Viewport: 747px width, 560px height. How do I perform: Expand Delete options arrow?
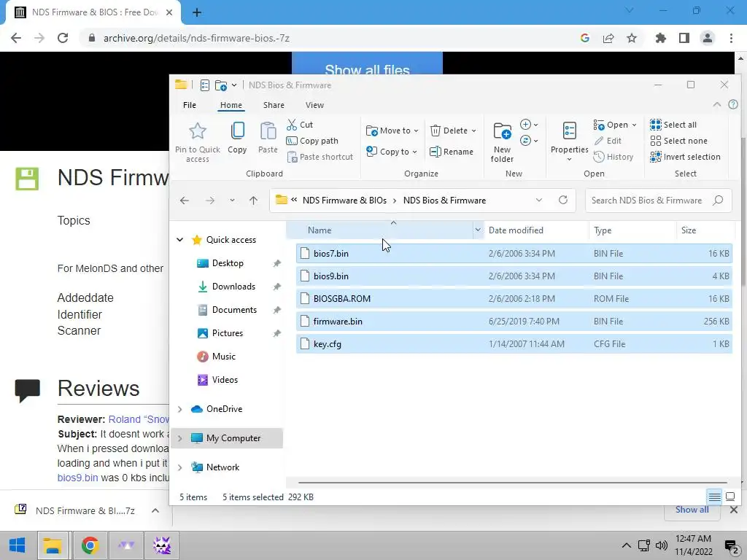pyautogui.click(x=473, y=131)
